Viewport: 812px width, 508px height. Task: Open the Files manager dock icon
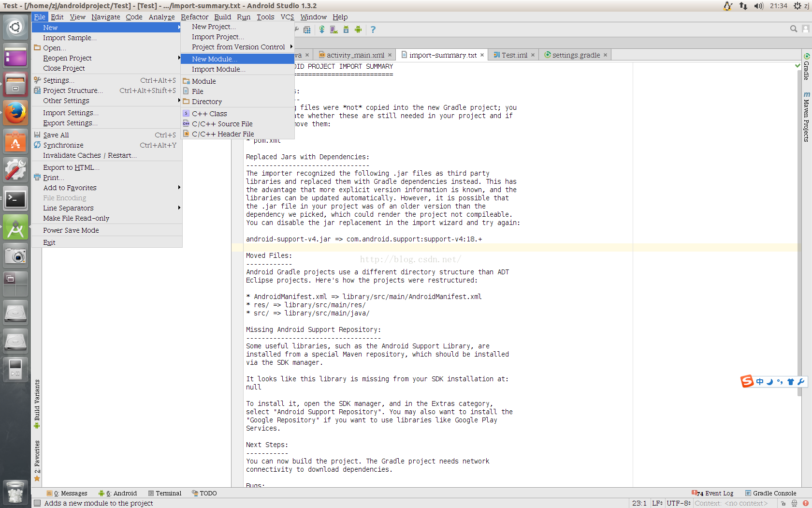[x=15, y=85]
